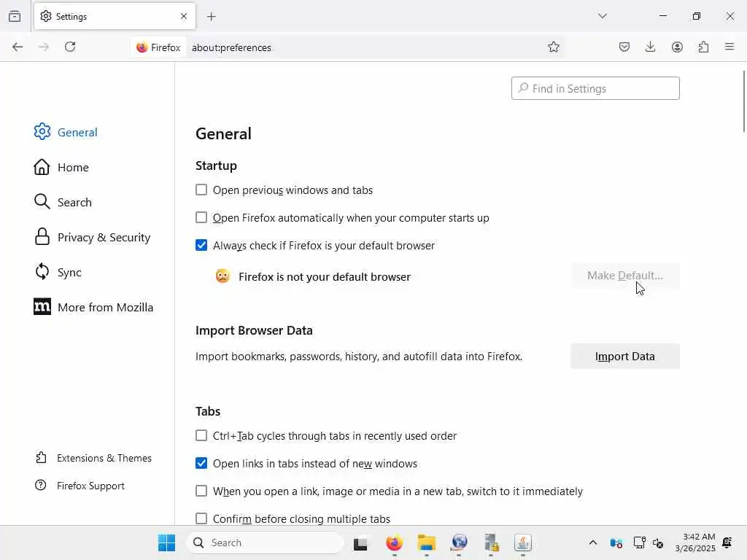Screen dimensions: 747x560
Task: Click the Make Default button
Action: point(625,276)
